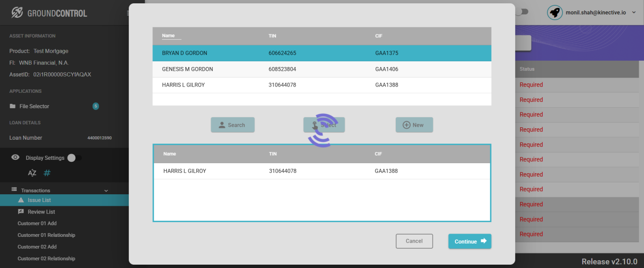Click the Display Settings eye icon
644x268 pixels.
(15, 157)
